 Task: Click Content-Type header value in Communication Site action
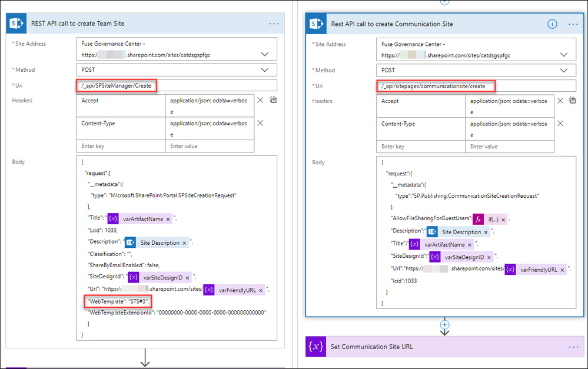510,129
